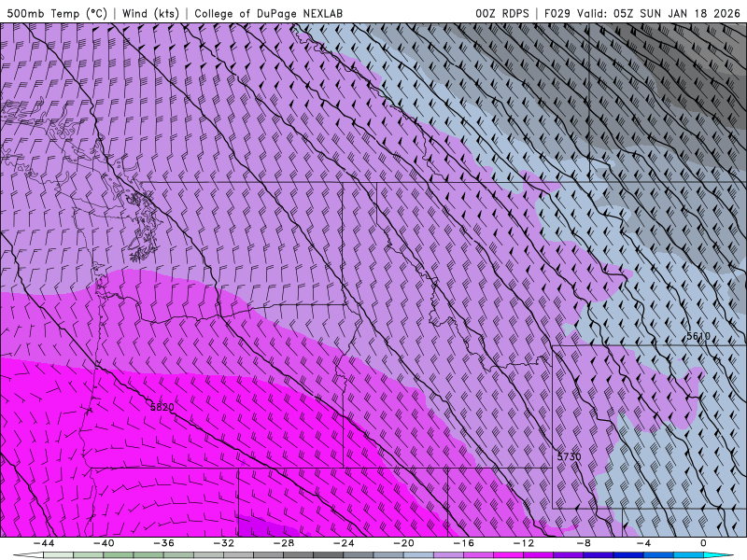Click the -20 colorbar tick label
Screen dimensions: 747x560
click(x=403, y=543)
